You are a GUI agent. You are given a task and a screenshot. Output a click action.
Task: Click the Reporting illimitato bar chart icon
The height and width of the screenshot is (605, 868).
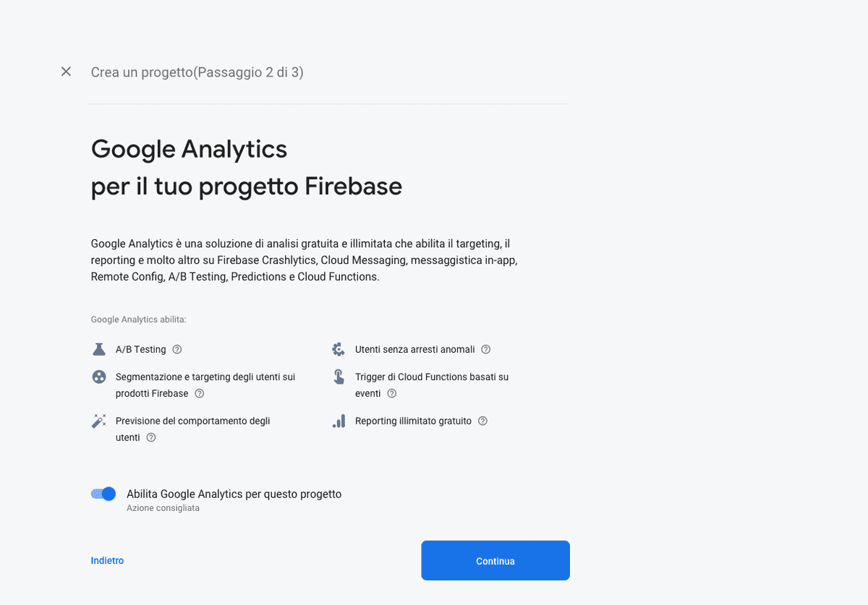(339, 421)
